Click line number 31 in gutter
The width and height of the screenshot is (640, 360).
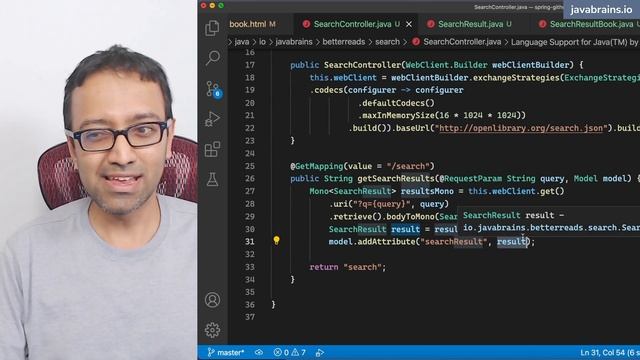click(x=250, y=242)
